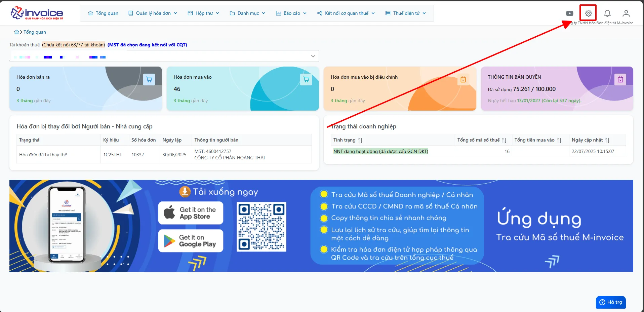This screenshot has height=312, width=644.
Task: Show notifications via the bell icon
Action: pyautogui.click(x=607, y=13)
